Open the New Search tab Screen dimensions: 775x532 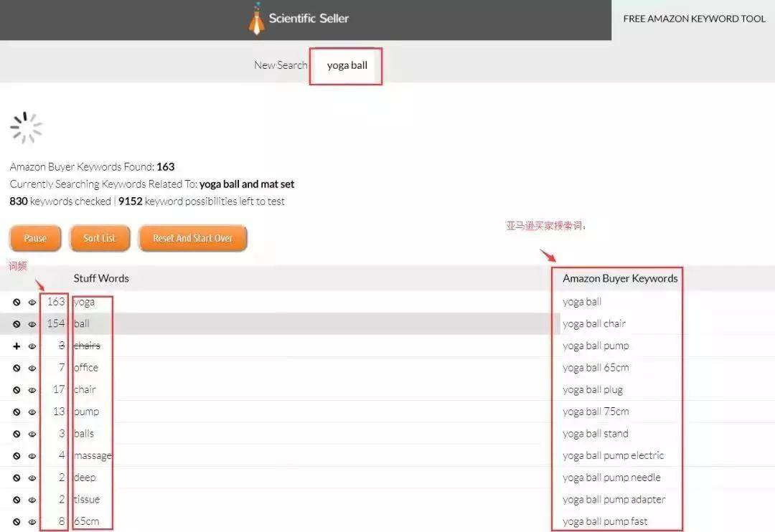281,65
